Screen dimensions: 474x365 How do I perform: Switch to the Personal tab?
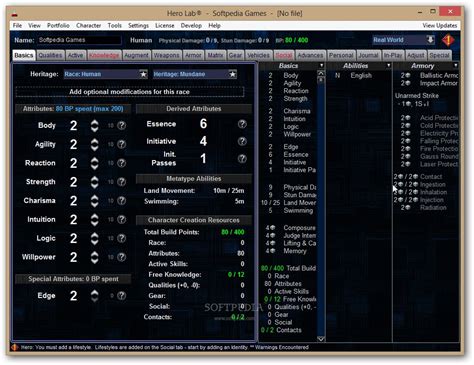(x=341, y=55)
